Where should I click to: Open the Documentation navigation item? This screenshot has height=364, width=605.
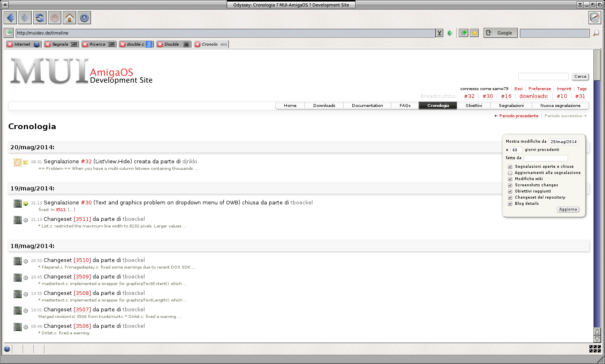(368, 106)
